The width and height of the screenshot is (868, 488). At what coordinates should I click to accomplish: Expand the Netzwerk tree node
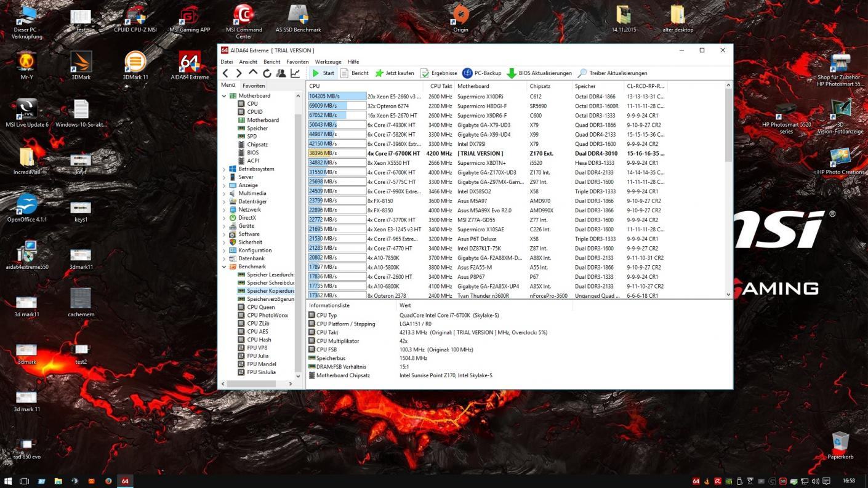tap(224, 210)
